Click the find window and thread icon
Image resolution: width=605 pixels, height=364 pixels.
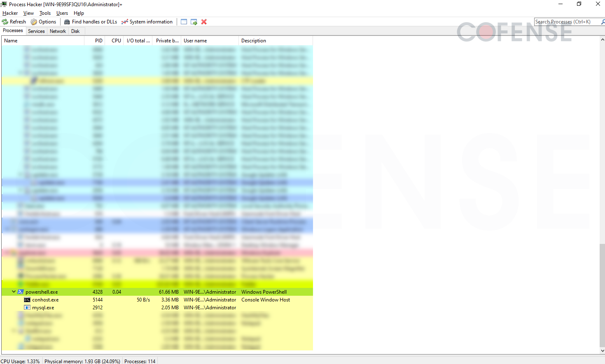point(194,22)
